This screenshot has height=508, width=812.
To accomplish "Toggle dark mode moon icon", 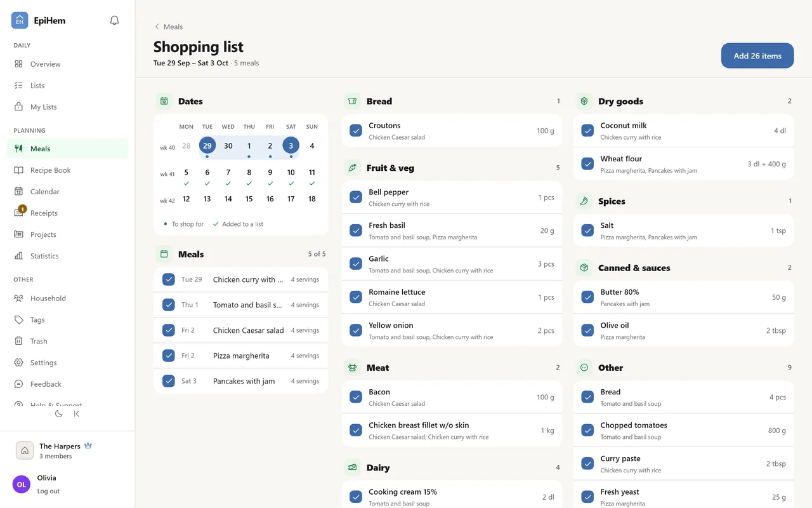I will coord(59,413).
